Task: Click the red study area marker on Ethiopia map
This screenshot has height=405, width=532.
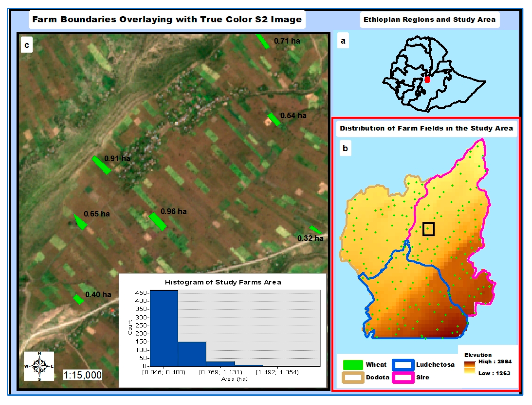Action: pos(427,80)
